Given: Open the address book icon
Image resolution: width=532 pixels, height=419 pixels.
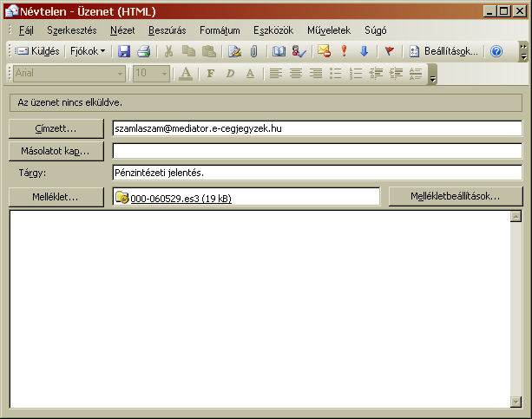Looking at the screenshot, I should click(x=279, y=51).
